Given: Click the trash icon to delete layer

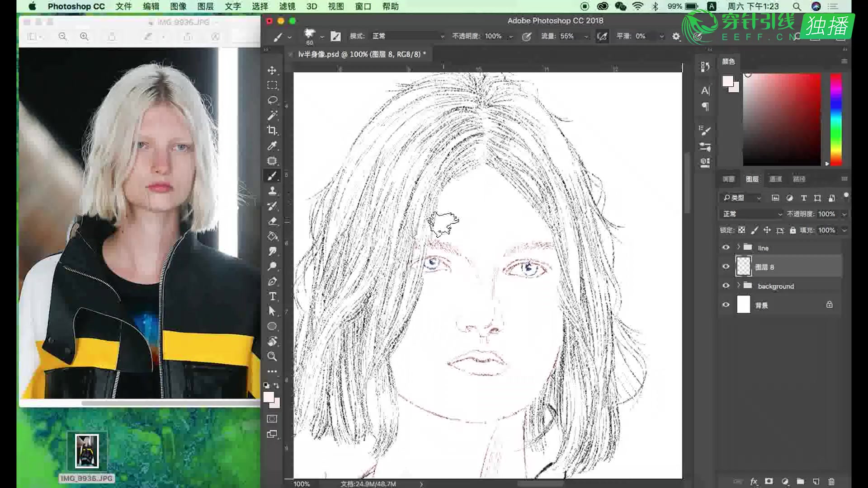Looking at the screenshot, I should coord(831,482).
